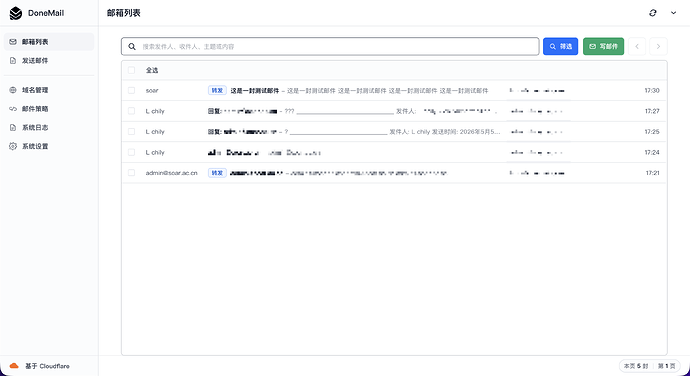The image size is (690, 376).
Task: Expand the header dropdown chevron
Action: 673,13
